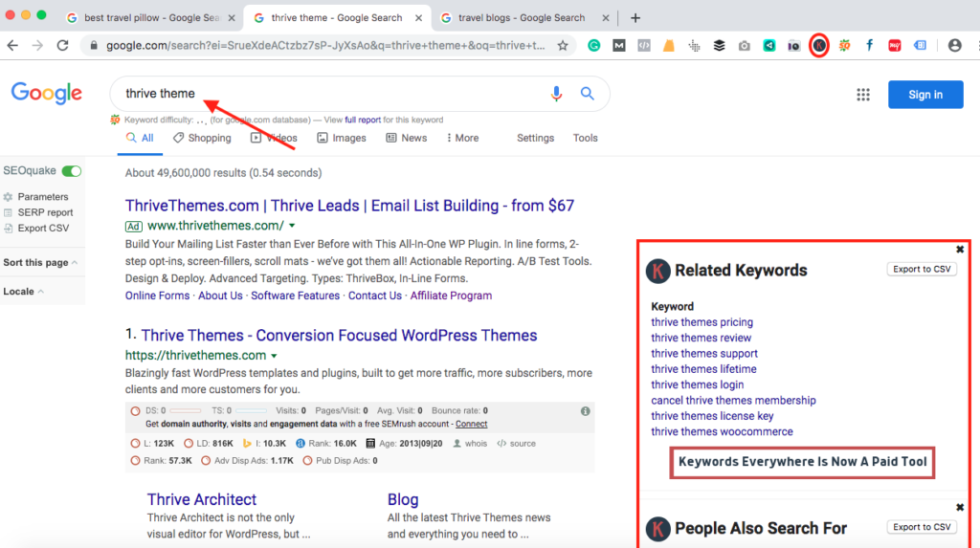
Task: Click the Buffer stack extension icon
Action: point(719,45)
